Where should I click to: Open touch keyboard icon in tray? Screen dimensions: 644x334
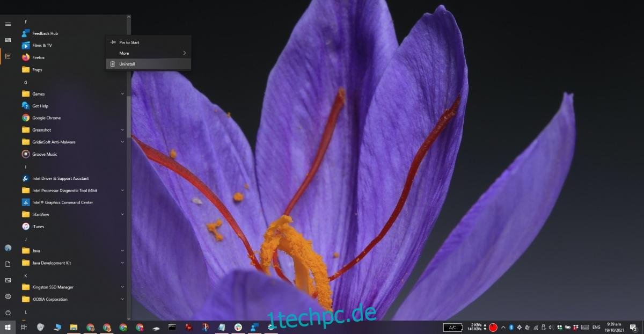[x=585, y=327]
